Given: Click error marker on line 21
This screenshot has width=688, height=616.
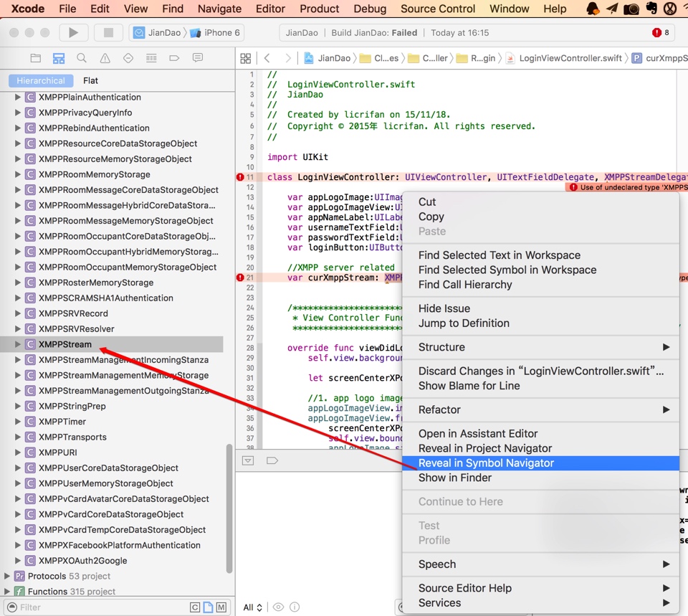Looking at the screenshot, I should point(240,278).
